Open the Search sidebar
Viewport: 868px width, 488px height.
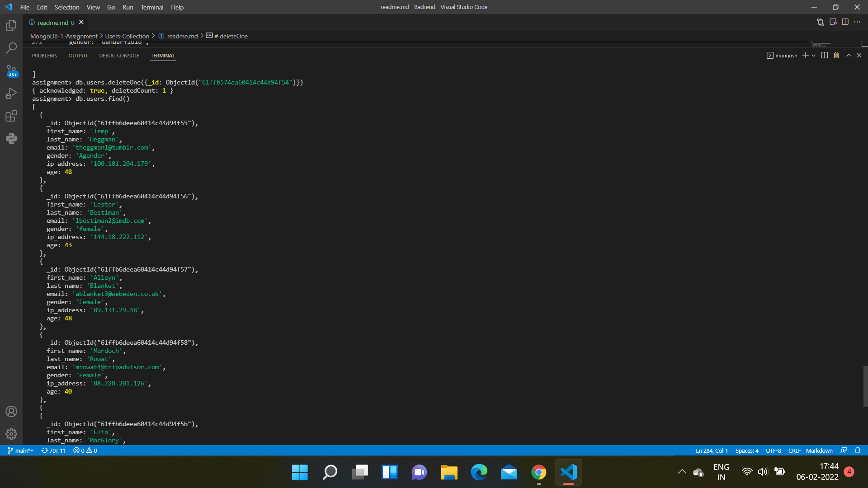pyautogui.click(x=11, y=48)
